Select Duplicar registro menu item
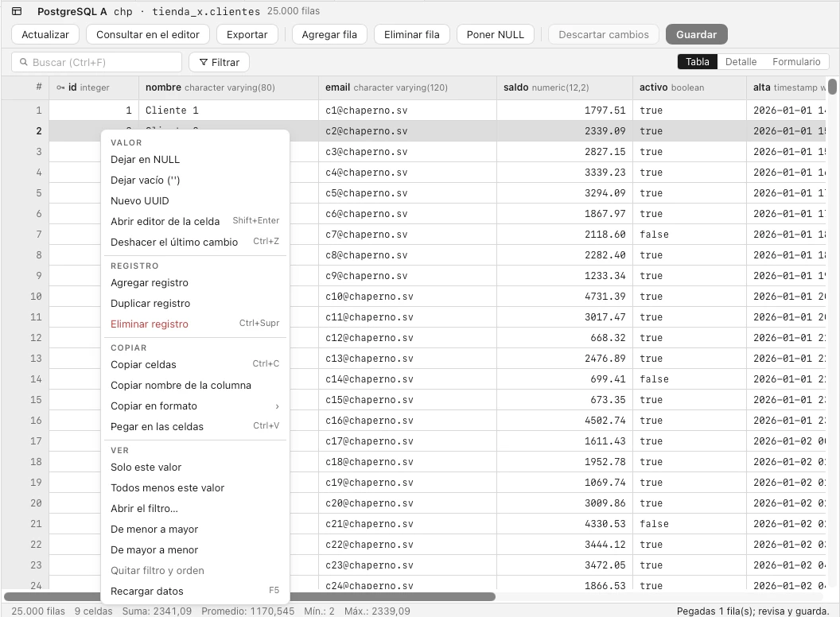This screenshot has width=840, height=617. [195, 304]
